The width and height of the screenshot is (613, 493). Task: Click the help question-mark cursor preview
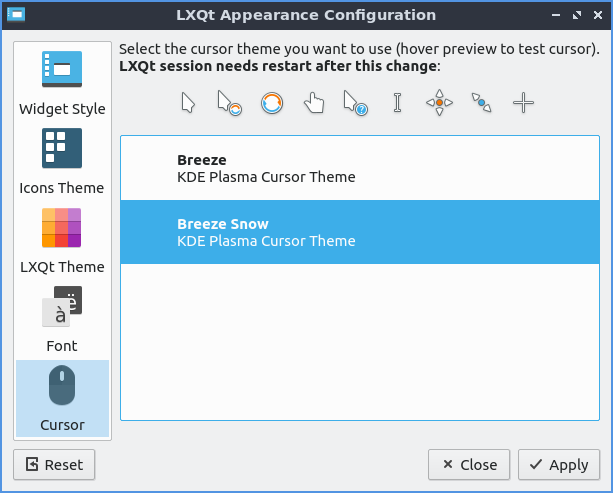click(x=355, y=103)
